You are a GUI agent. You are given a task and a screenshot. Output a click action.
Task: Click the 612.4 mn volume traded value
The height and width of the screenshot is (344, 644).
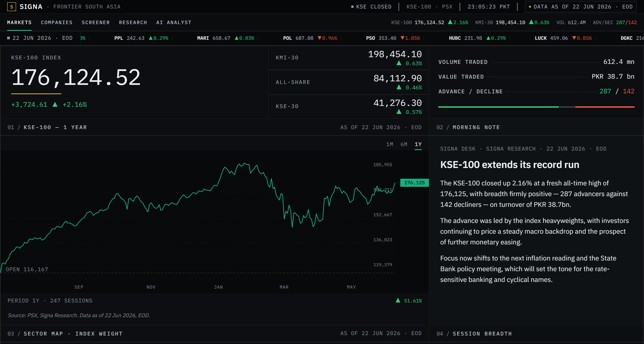619,62
